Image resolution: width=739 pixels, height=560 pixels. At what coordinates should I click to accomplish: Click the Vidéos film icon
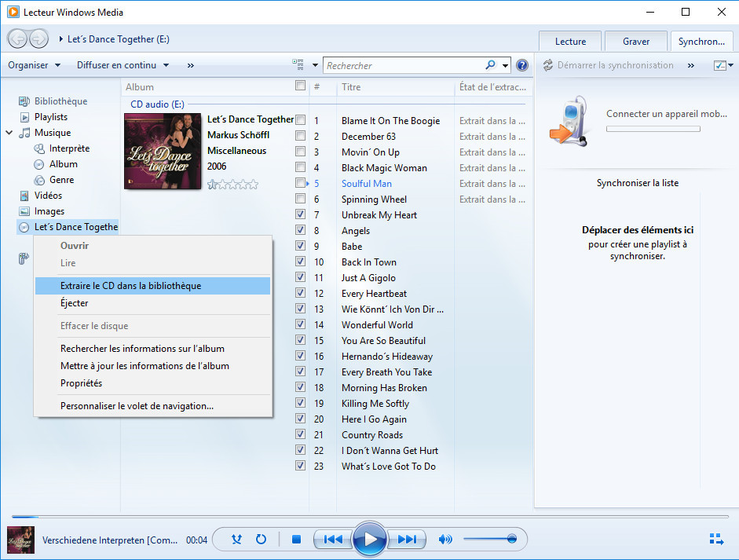(24, 195)
